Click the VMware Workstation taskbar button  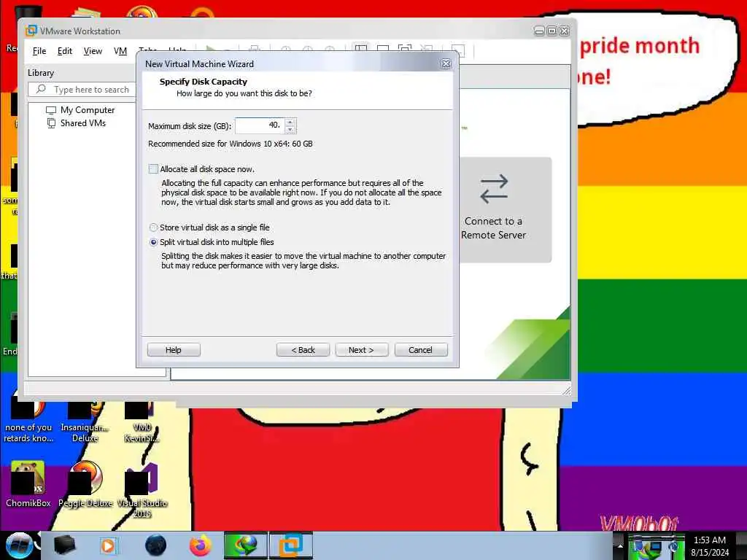pos(291,545)
